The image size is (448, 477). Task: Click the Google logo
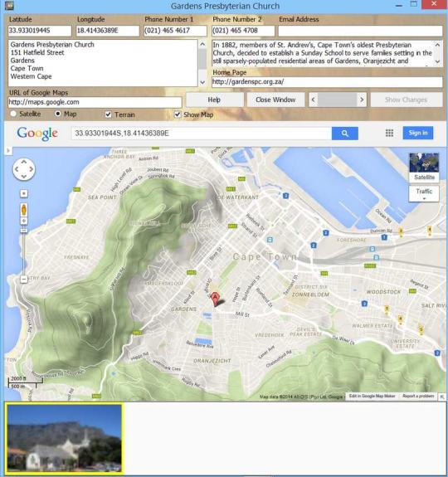click(x=37, y=134)
